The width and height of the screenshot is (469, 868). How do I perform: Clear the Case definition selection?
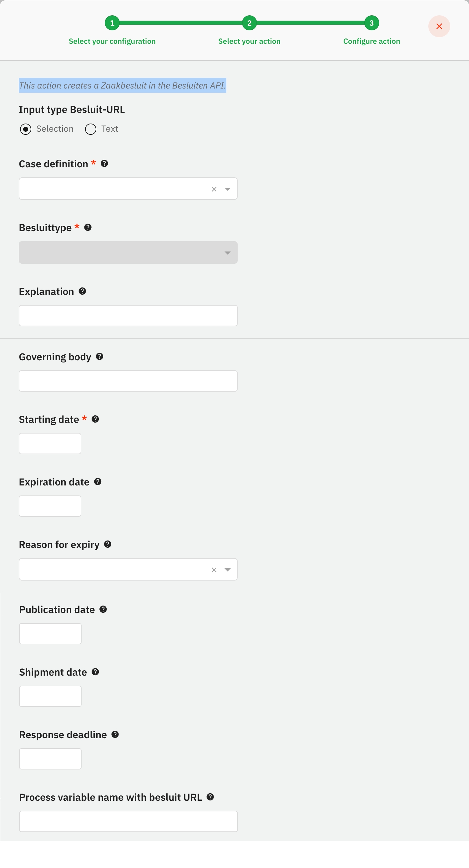pos(214,189)
